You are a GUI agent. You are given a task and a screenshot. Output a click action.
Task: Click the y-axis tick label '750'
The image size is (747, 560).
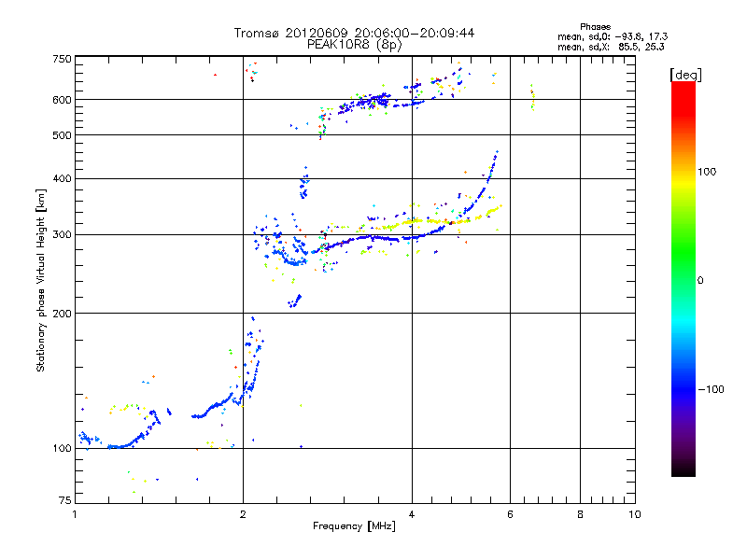click(62, 59)
